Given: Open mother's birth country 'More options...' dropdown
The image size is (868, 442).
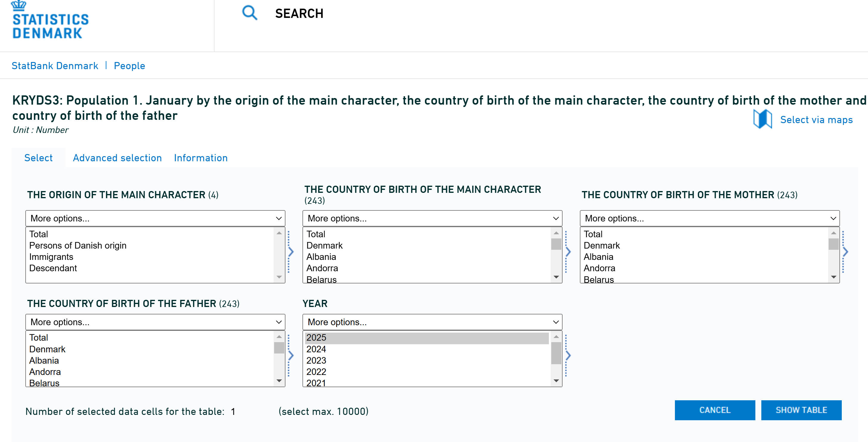Looking at the screenshot, I should coord(709,218).
